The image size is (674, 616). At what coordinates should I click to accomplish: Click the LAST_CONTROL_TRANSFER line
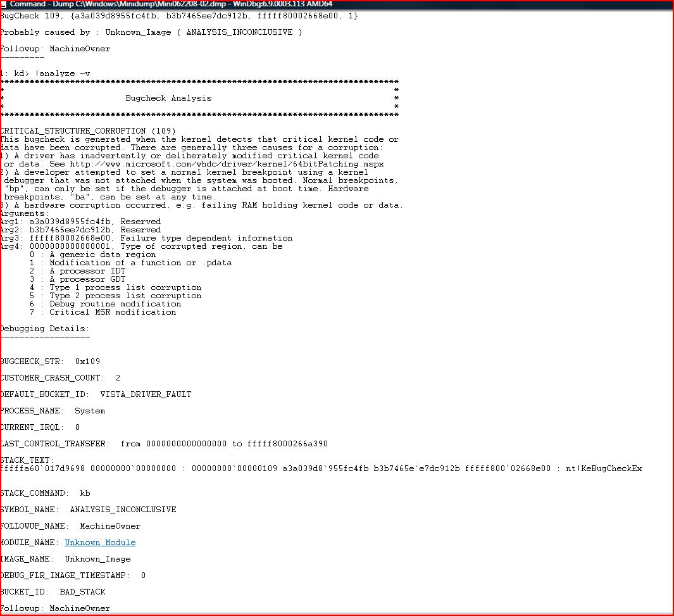point(164,444)
